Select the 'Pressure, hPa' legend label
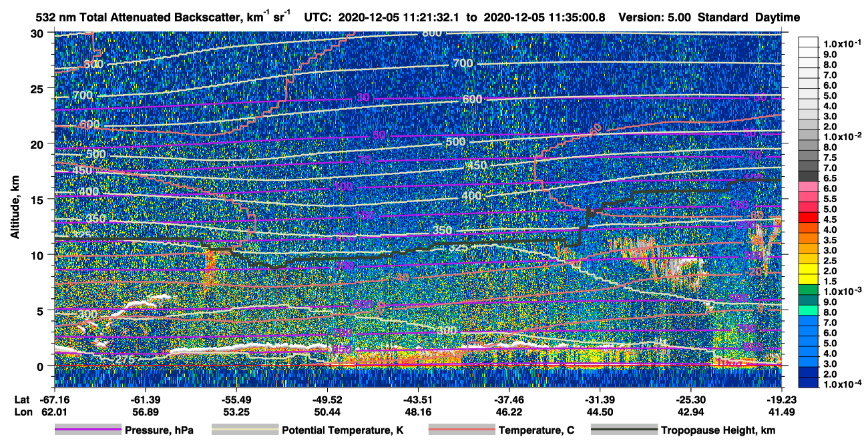The width and height of the screenshot is (868, 445). coord(159,430)
